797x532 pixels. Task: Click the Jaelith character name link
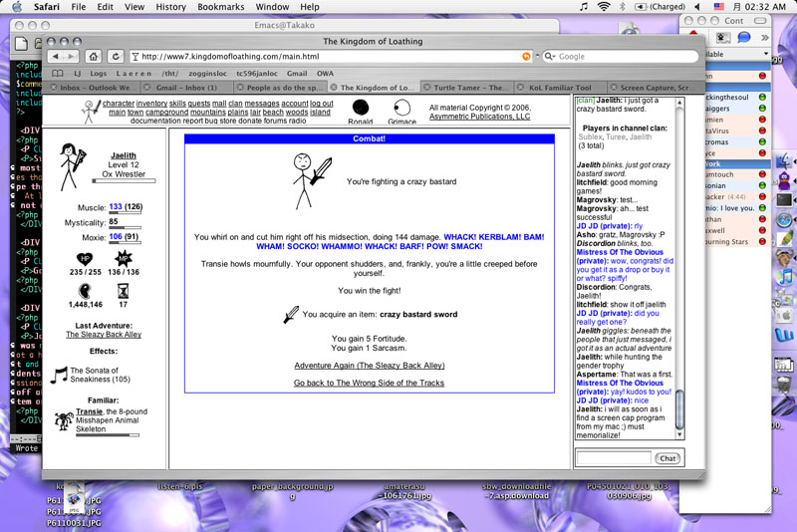click(x=123, y=155)
